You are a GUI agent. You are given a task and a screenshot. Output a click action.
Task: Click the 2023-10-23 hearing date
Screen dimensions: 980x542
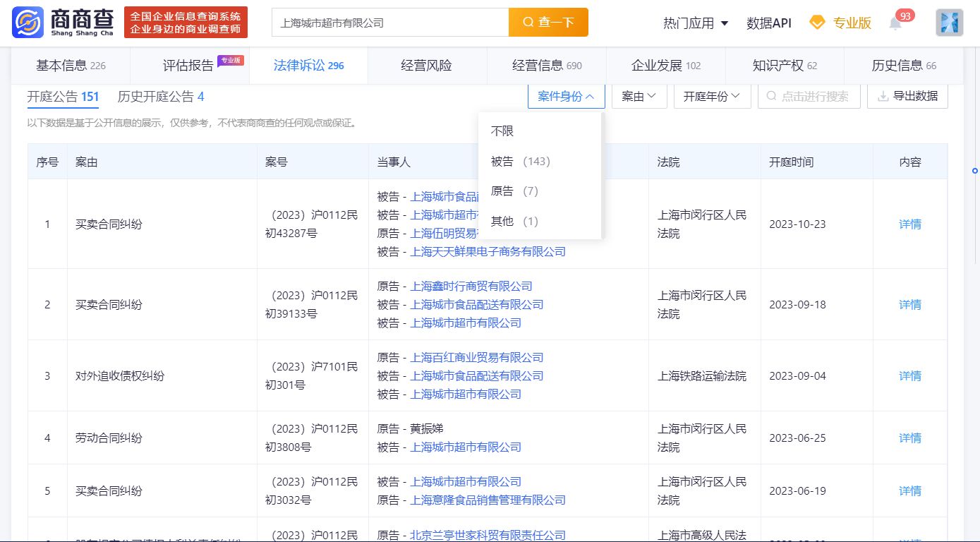[x=797, y=224]
